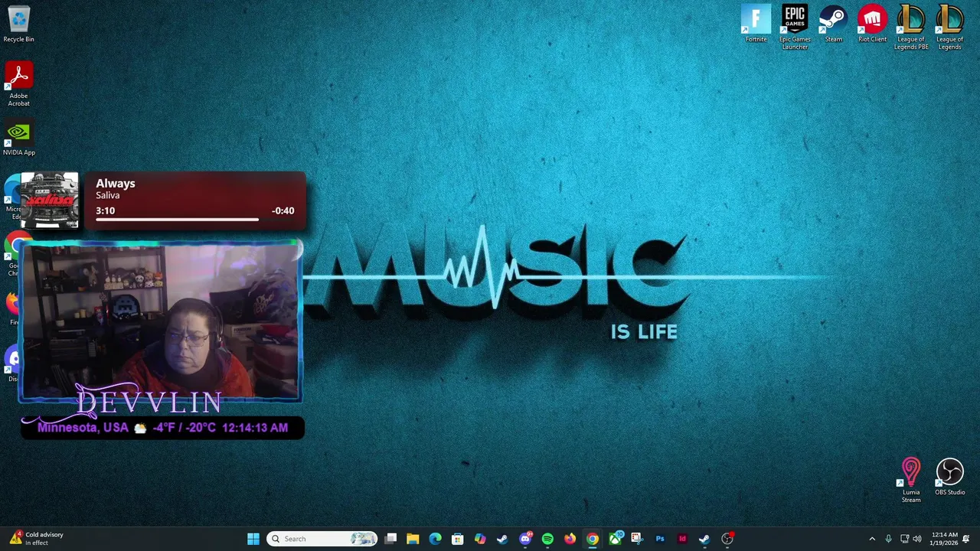Screen dimensions: 980x551
Task: Select the Lumia Stream desktop shortcut
Action: pos(911,481)
